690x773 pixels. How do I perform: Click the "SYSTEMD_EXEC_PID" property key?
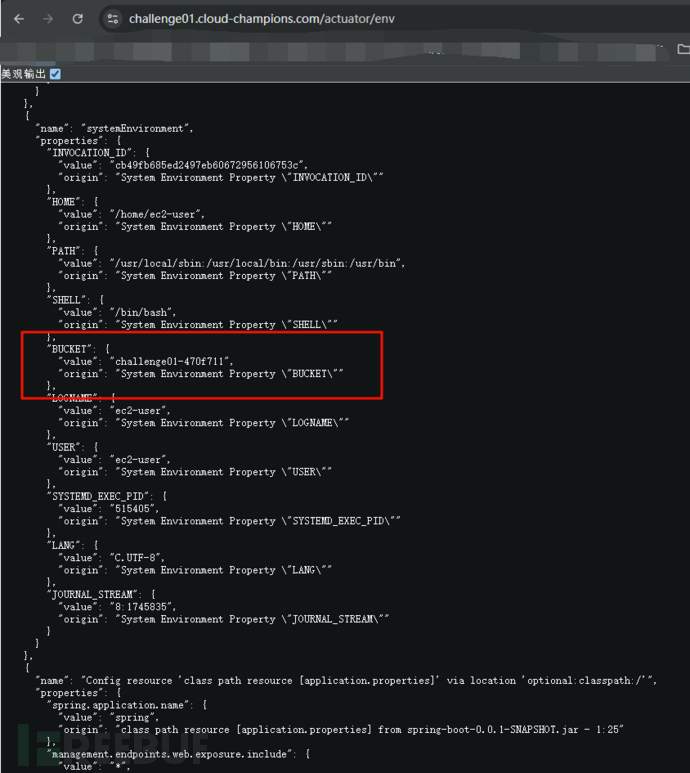(98, 496)
